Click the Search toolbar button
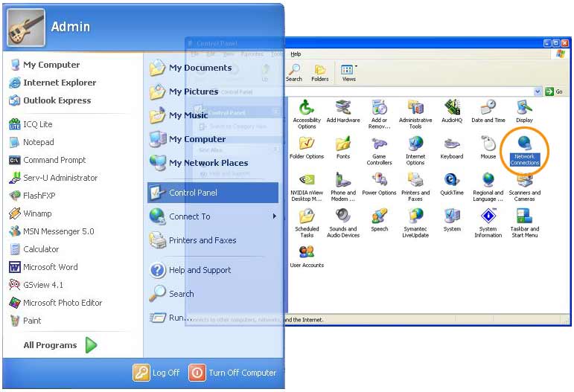The height and width of the screenshot is (392, 574). point(294,72)
